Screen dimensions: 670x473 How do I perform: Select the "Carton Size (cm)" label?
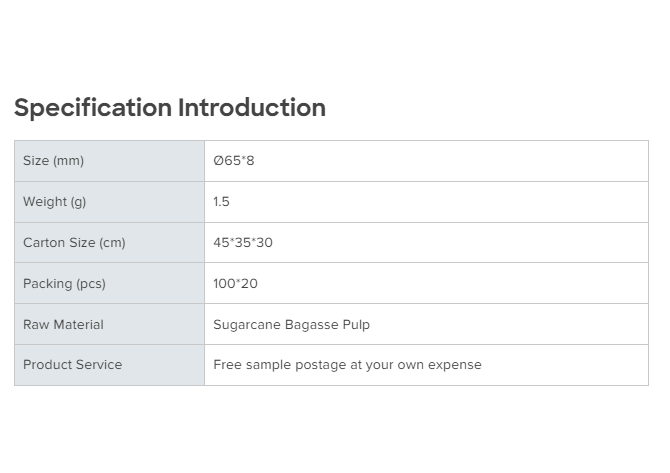click(74, 243)
